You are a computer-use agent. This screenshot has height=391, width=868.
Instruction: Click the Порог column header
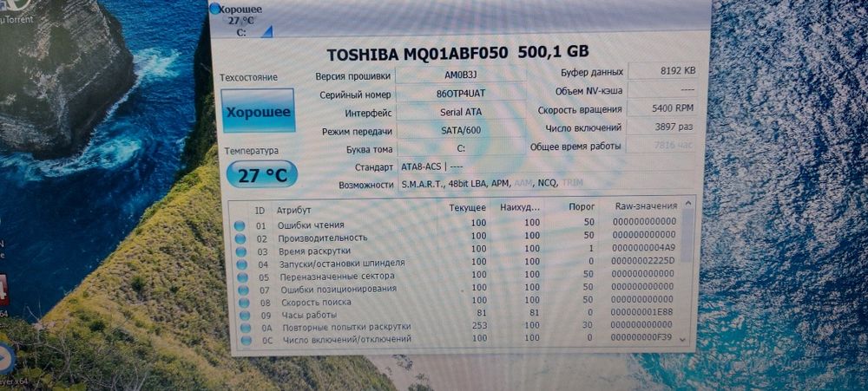[x=582, y=206]
